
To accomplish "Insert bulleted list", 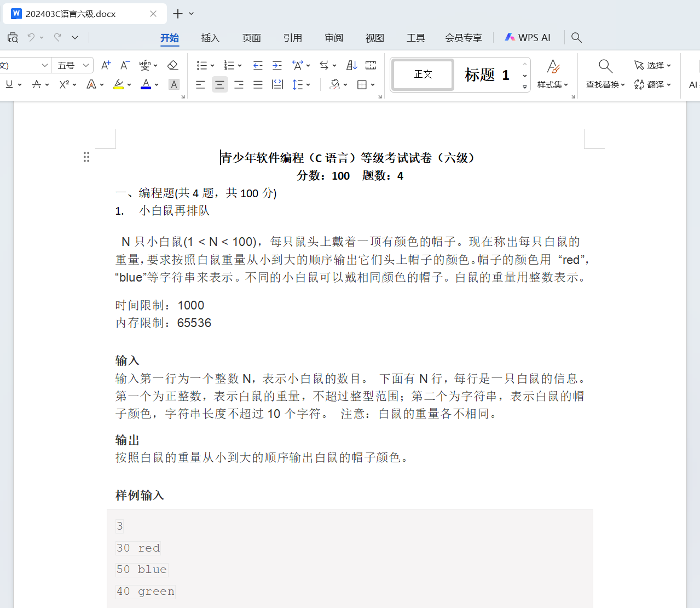I will (x=201, y=65).
